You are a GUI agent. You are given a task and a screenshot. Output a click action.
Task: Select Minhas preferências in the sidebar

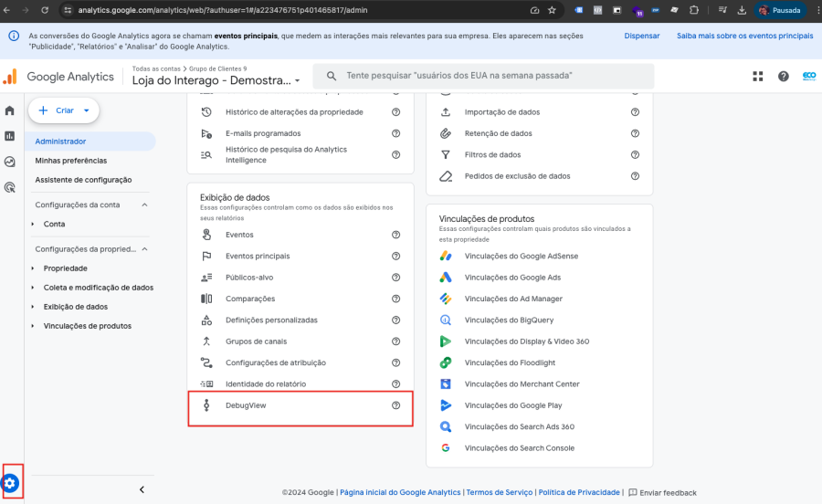pos(70,161)
